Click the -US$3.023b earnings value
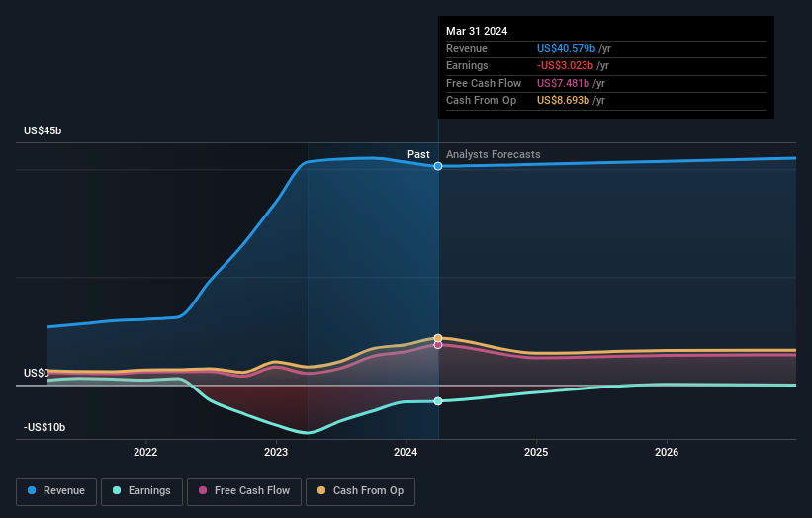The image size is (812, 518). point(565,65)
